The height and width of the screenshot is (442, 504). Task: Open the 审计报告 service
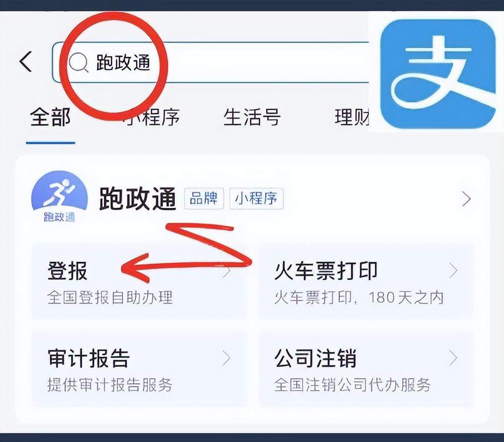point(140,369)
